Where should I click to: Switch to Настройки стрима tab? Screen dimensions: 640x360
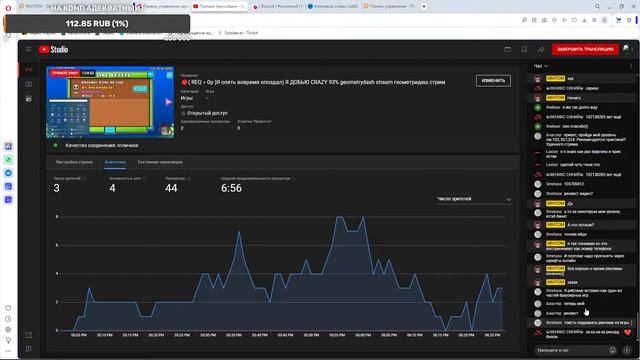[x=74, y=162]
